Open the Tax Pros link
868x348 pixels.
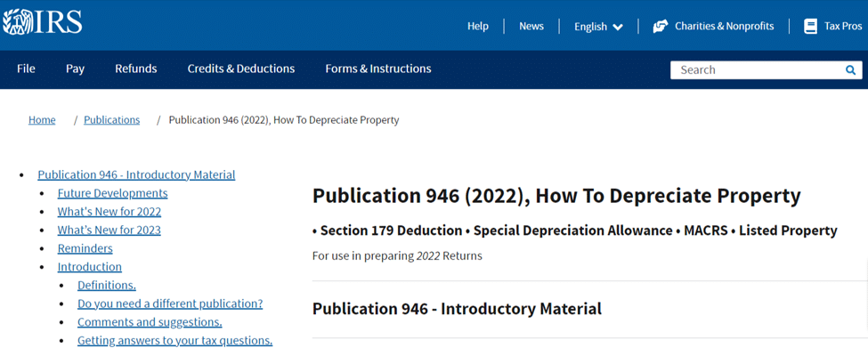point(843,26)
